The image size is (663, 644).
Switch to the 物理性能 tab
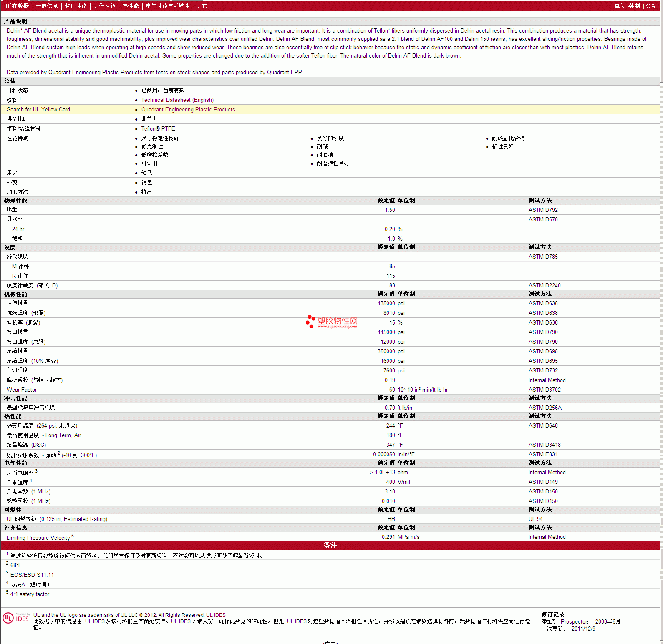(x=76, y=6)
